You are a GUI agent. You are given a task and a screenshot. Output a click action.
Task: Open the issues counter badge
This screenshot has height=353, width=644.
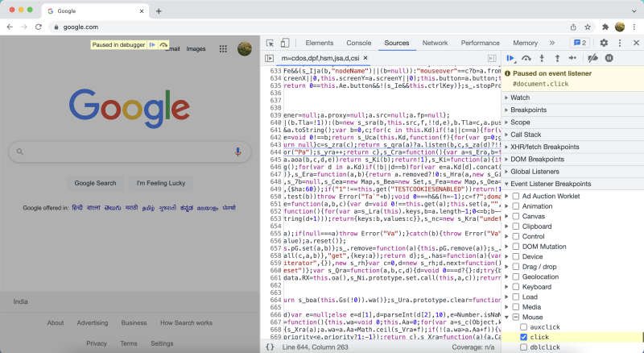[580, 43]
